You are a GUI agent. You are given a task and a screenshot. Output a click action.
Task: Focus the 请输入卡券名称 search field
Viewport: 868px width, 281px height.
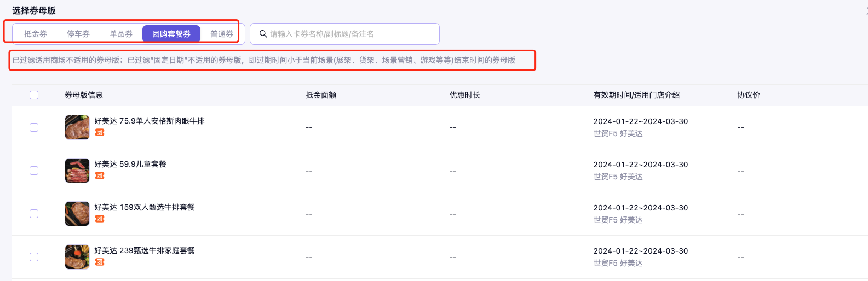350,34
